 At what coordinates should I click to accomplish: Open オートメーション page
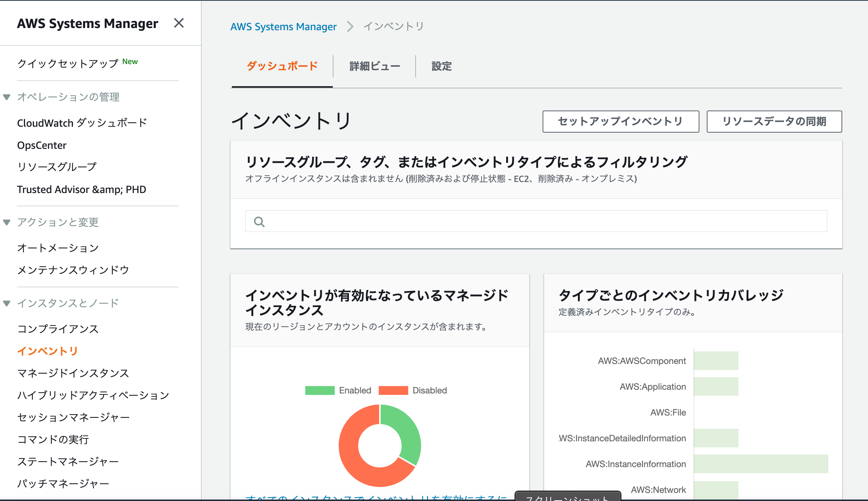coord(58,248)
